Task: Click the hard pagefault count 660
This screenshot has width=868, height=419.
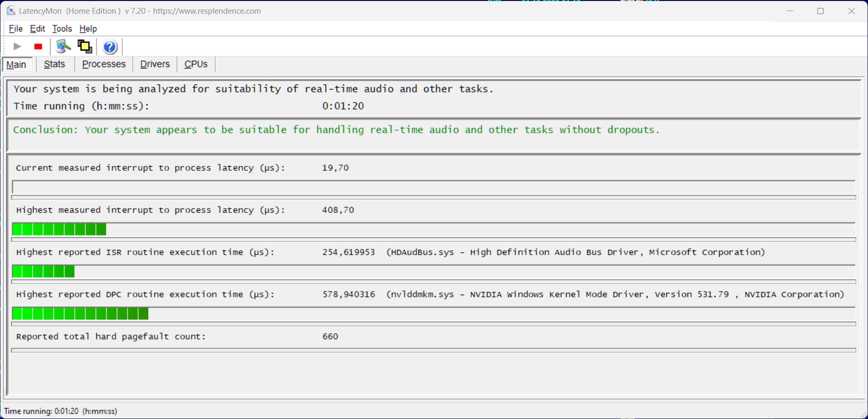Action: [x=330, y=337]
